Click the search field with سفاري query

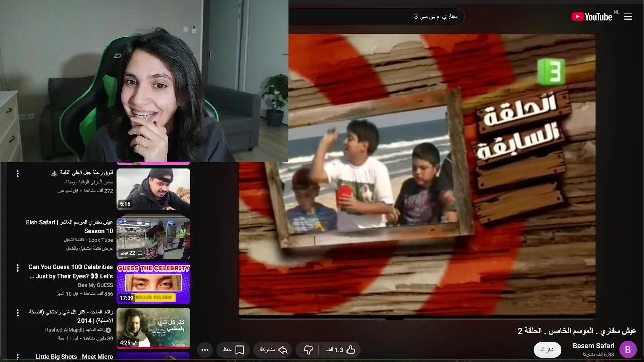376,16
